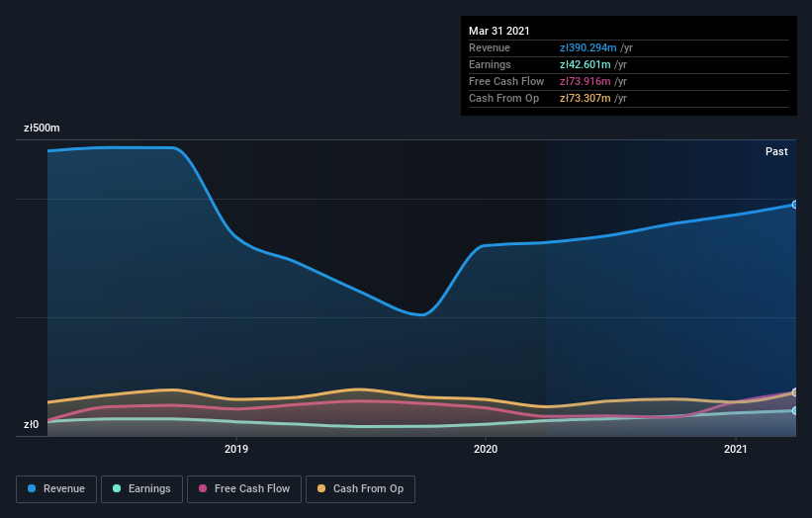Click the zł73.307m cash from op value
Image resolution: width=812 pixels, height=518 pixels.
[586, 98]
